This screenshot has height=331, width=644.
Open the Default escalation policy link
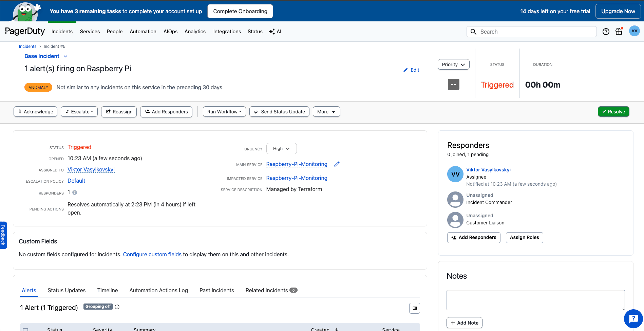[76, 181]
